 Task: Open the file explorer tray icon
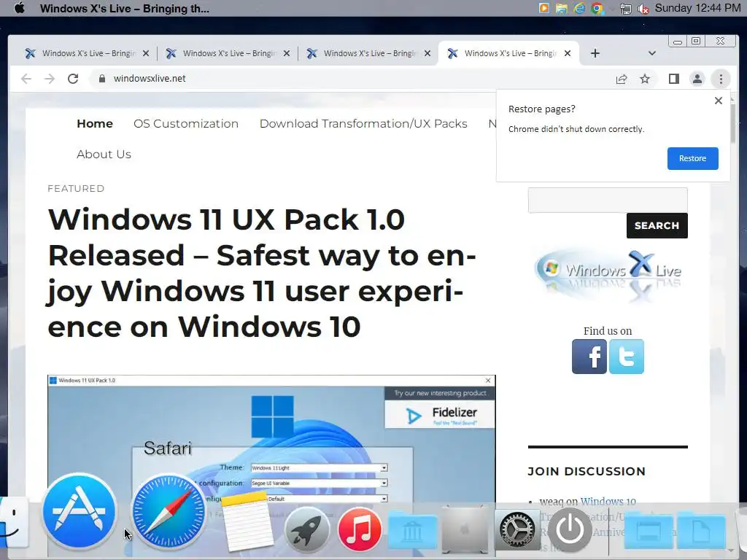click(561, 8)
